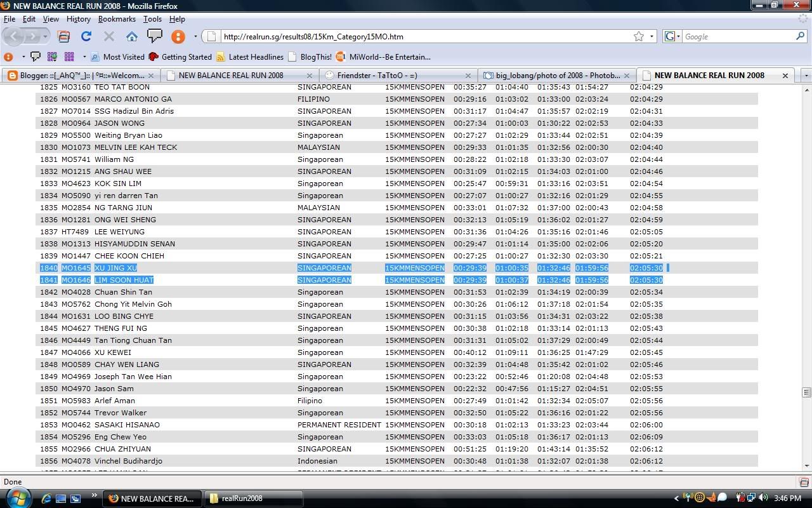Click the search magnifier icon
Image resolution: width=812 pixels, height=508 pixels.
pyautogui.click(x=800, y=36)
